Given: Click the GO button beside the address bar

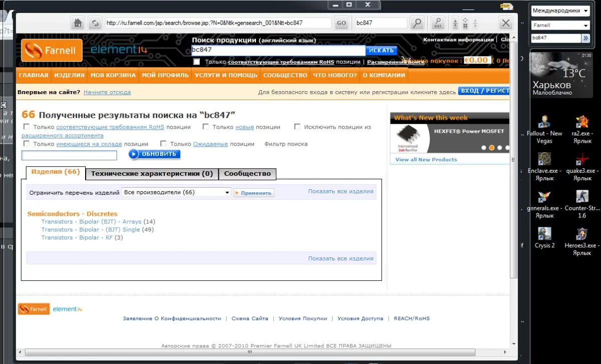Looking at the screenshot, I should pyautogui.click(x=341, y=23).
